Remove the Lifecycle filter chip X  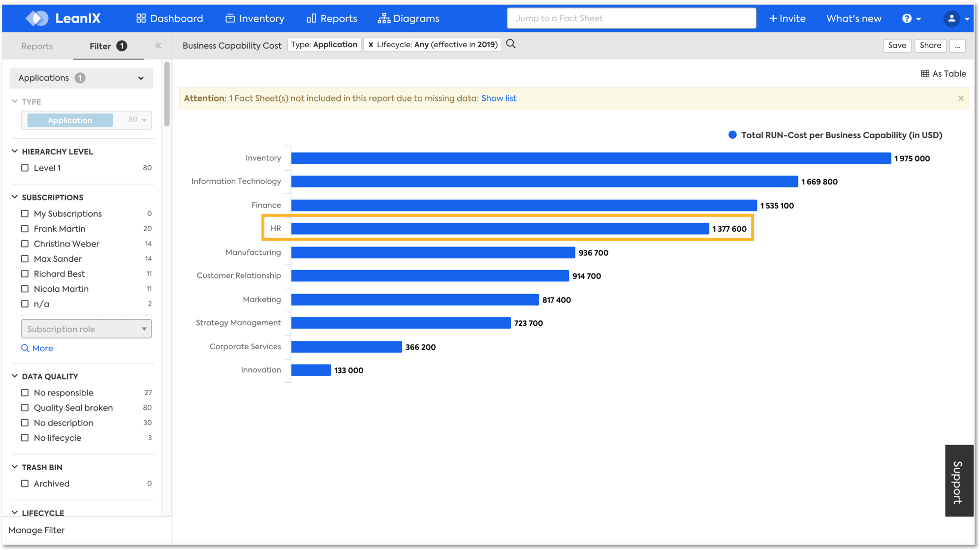coord(371,45)
